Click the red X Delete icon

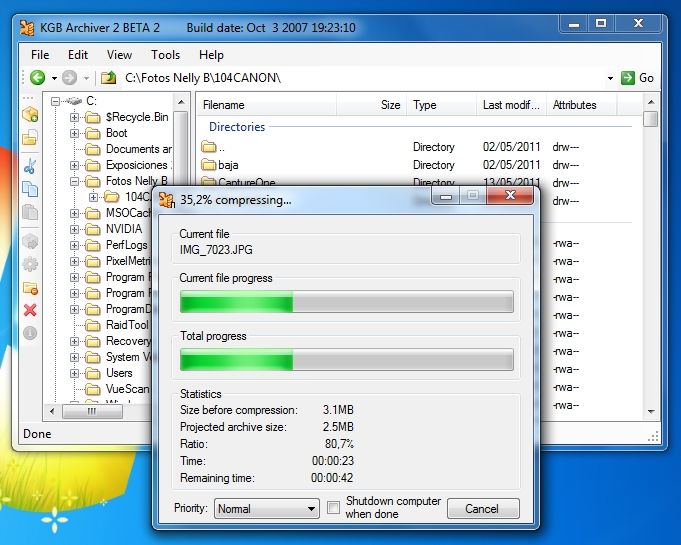pyautogui.click(x=30, y=310)
